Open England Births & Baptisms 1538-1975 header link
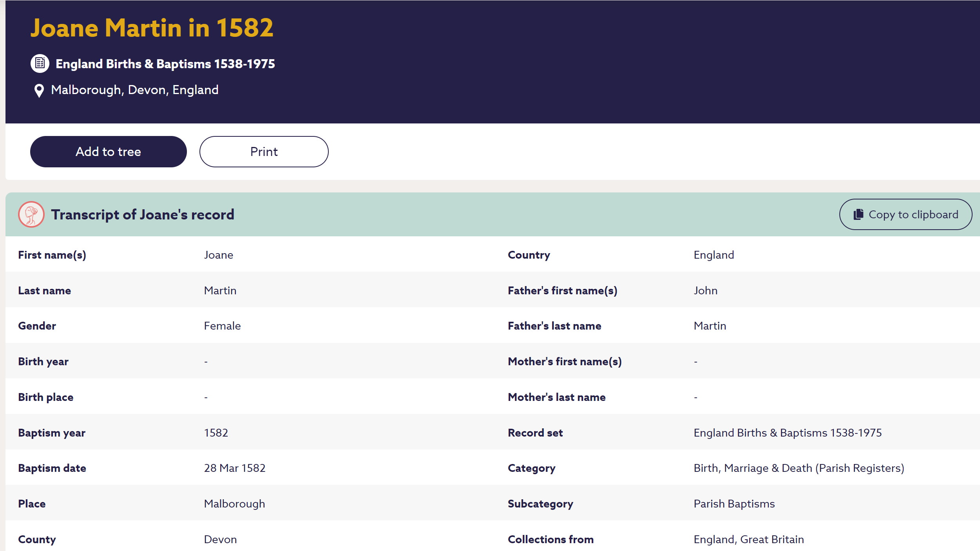980x551 pixels. click(165, 64)
